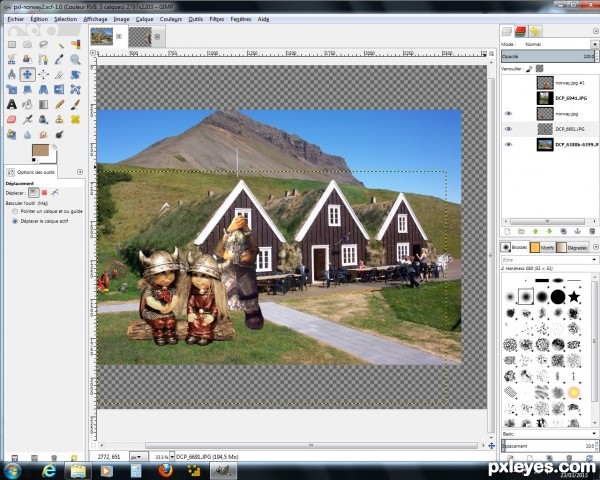Screen dimensions: 600x480
Task: Select the Ellipse Select tool
Action: [x=28, y=44]
